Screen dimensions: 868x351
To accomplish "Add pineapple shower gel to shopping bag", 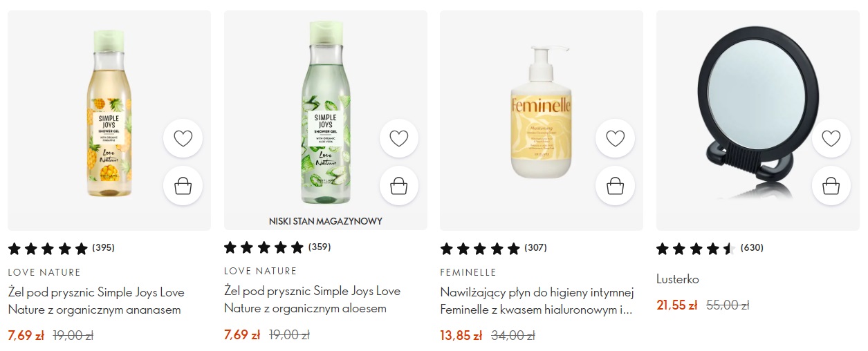I will pos(183,186).
